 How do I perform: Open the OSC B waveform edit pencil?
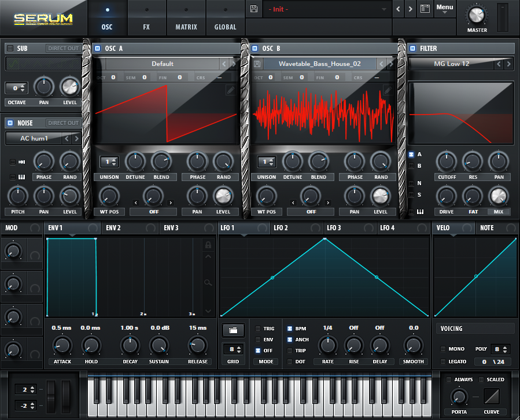[x=388, y=90]
